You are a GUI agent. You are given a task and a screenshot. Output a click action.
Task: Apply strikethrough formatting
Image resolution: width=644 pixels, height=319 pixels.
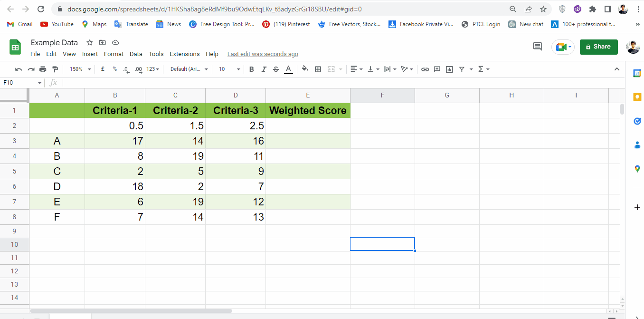click(x=275, y=69)
